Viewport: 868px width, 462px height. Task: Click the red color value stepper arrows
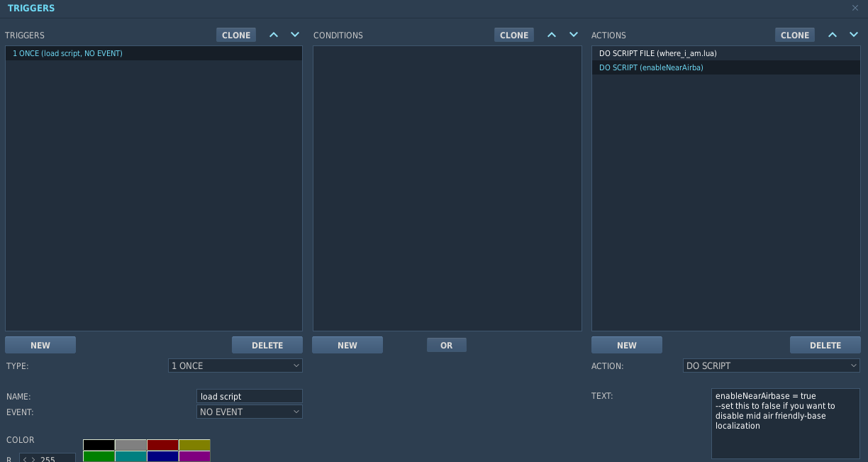click(x=29, y=459)
